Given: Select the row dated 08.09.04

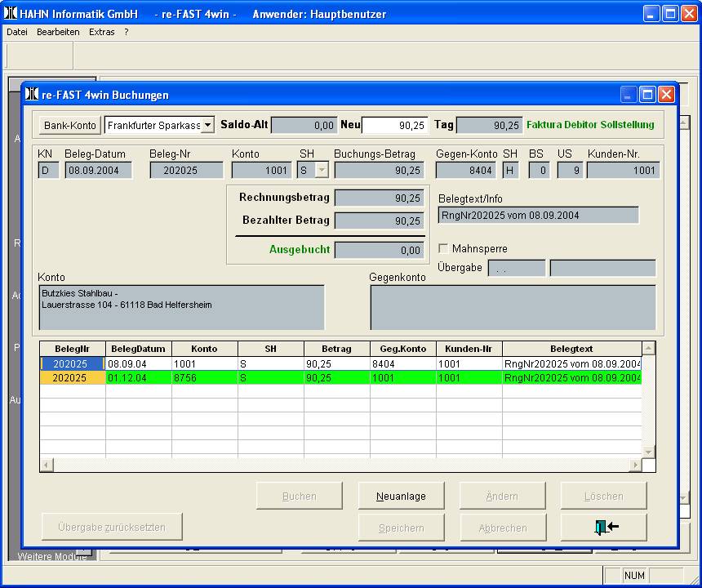Looking at the screenshot, I should click(340, 363).
